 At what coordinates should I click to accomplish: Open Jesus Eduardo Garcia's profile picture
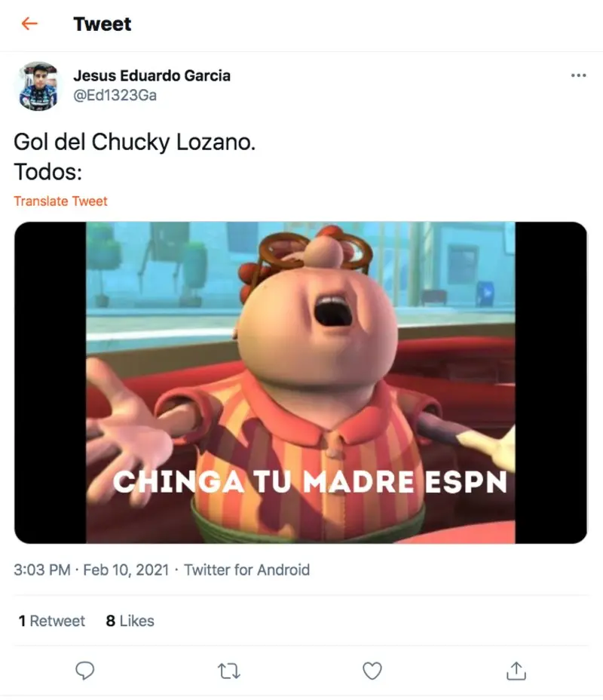click(38, 86)
